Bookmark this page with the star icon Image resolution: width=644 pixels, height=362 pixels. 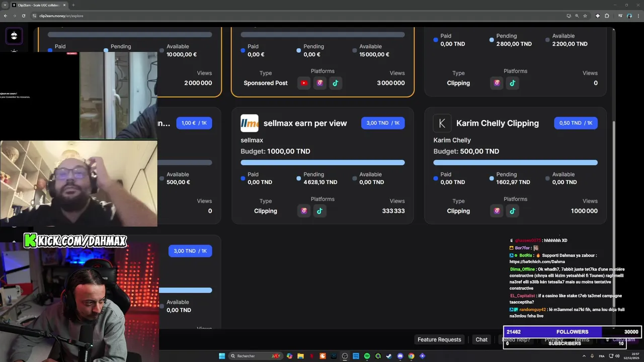(x=585, y=16)
